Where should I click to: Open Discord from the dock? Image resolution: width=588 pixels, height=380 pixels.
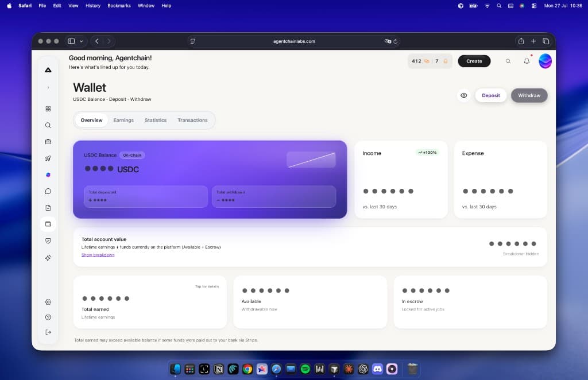pos(378,369)
